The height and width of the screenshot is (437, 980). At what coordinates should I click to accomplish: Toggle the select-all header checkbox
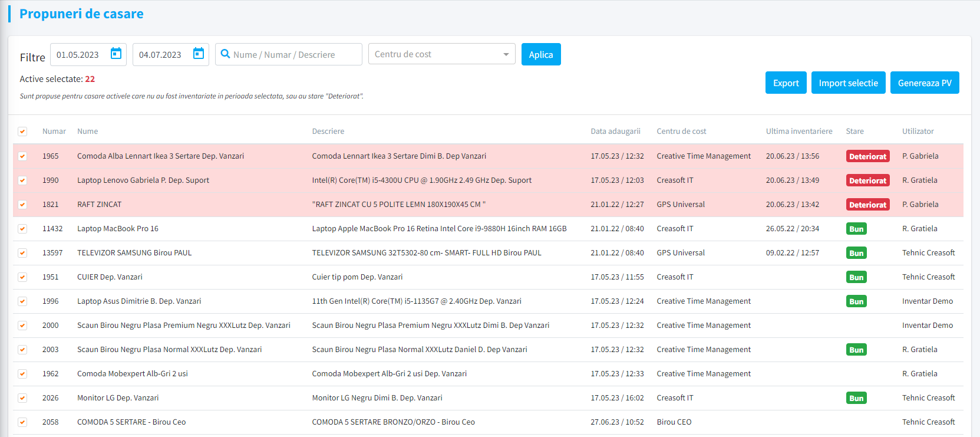22,132
